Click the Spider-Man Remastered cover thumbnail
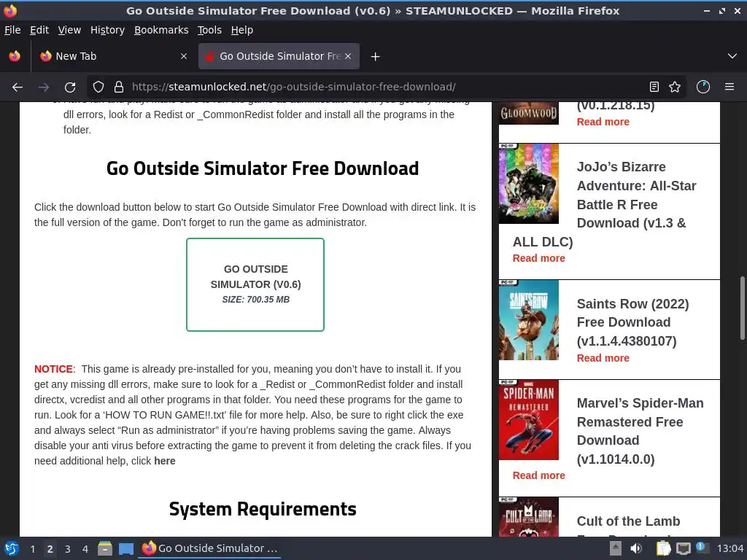The height and width of the screenshot is (560, 747). coord(528,420)
